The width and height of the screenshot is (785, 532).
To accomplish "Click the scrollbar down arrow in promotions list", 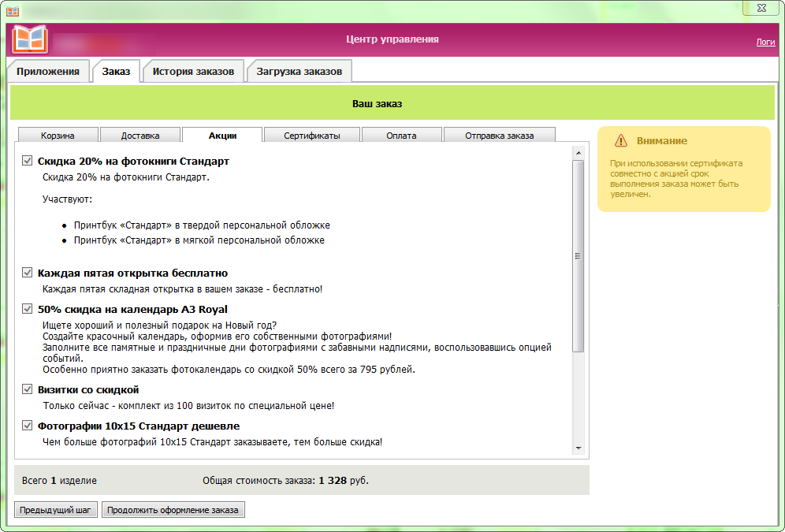I will point(578,448).
